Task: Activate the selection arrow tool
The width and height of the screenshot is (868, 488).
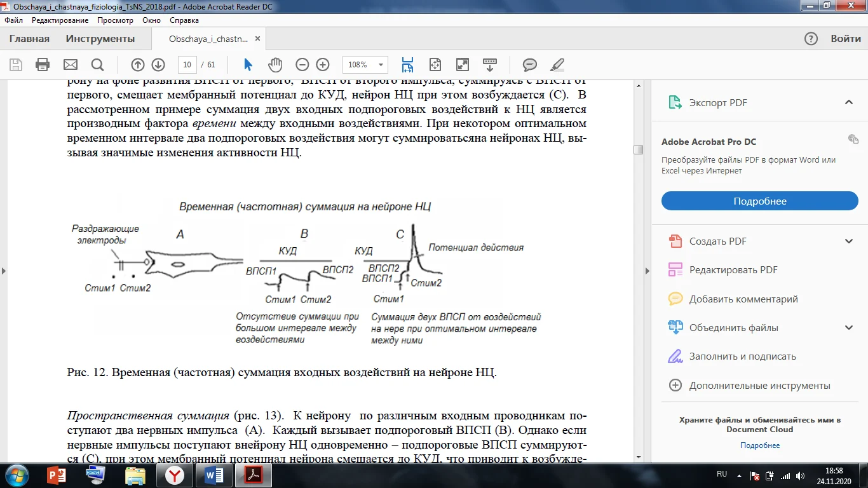Action: click(248, 65)
